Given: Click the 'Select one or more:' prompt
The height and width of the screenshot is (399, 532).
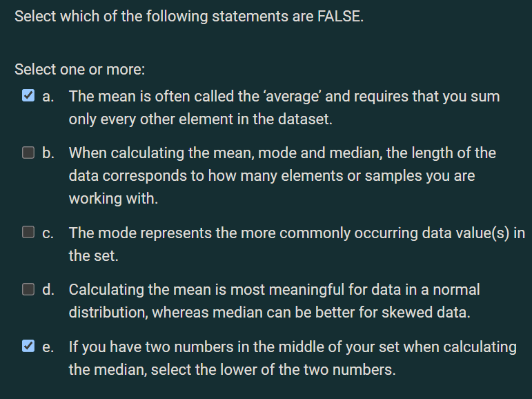Looking at the screenshot, I should [80, 69].
